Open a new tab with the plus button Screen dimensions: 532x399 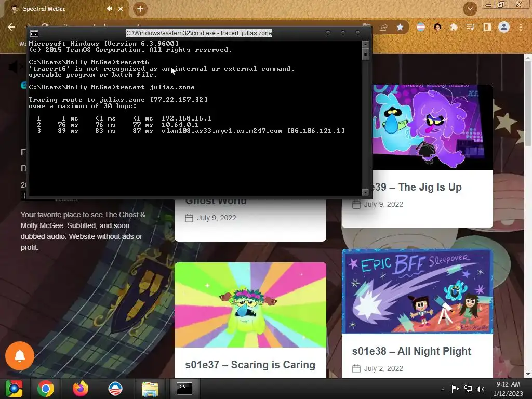click(140, 9)
